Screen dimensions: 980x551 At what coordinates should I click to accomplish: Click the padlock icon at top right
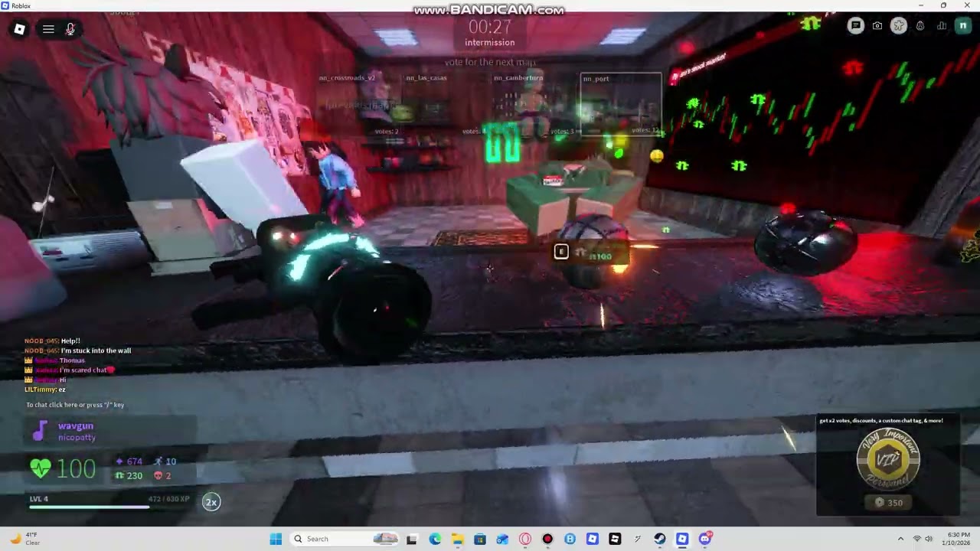920,26
